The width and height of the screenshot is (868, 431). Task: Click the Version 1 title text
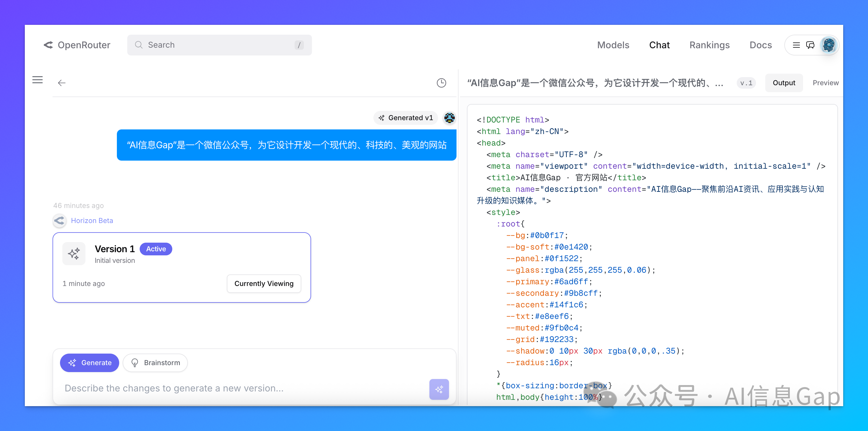pyautogui.click(x=115, y=249)
